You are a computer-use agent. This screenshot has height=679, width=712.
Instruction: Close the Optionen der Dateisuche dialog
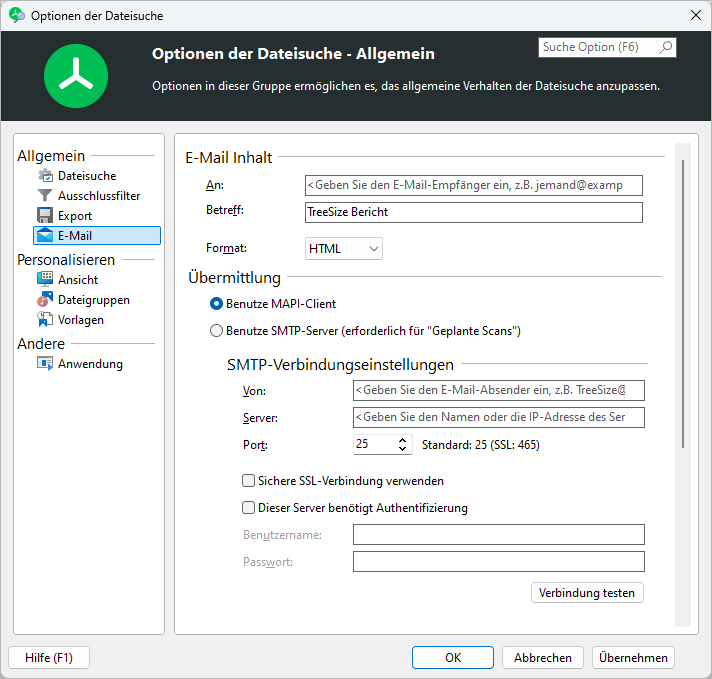696,15
